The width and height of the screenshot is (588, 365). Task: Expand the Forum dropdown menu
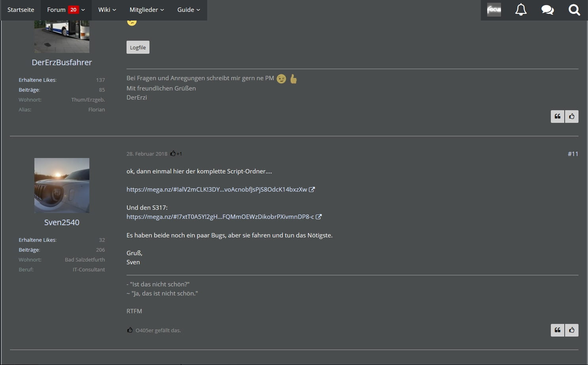[66, 10]
